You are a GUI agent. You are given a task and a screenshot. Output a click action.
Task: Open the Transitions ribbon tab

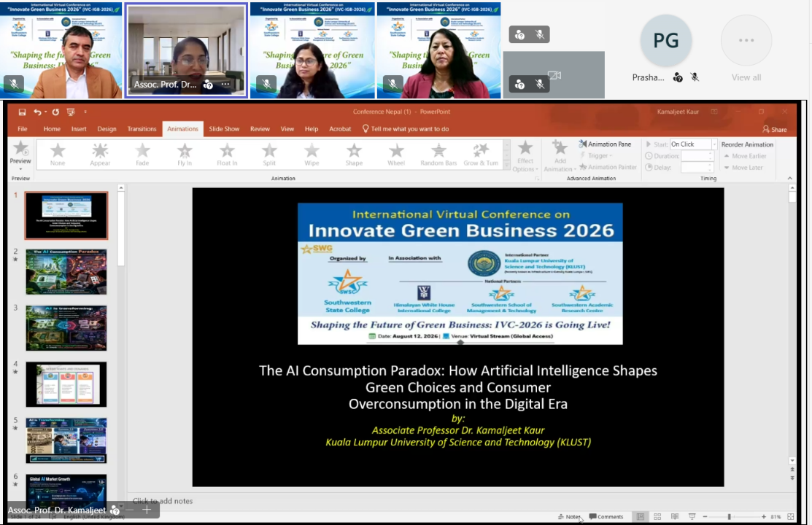pos(142,129)
